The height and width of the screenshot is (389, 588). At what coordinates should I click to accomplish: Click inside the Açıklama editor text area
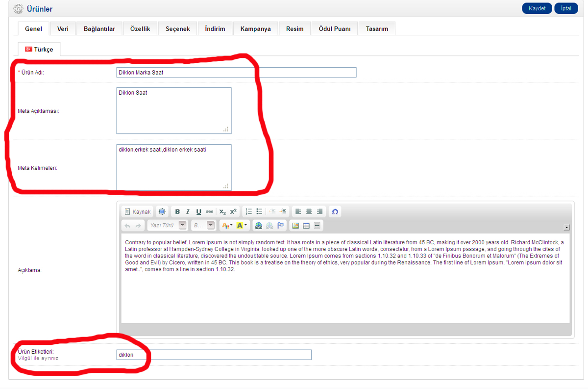click(345, 278)
